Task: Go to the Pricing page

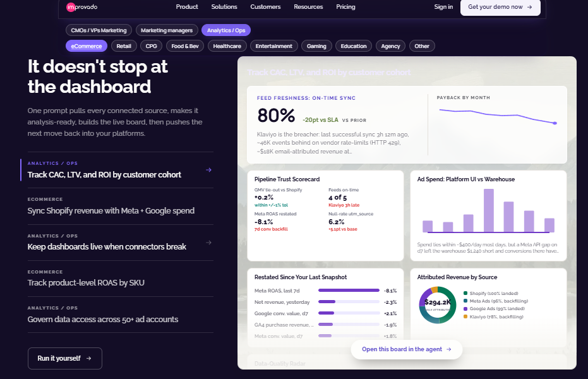Action: click(345, 7)
